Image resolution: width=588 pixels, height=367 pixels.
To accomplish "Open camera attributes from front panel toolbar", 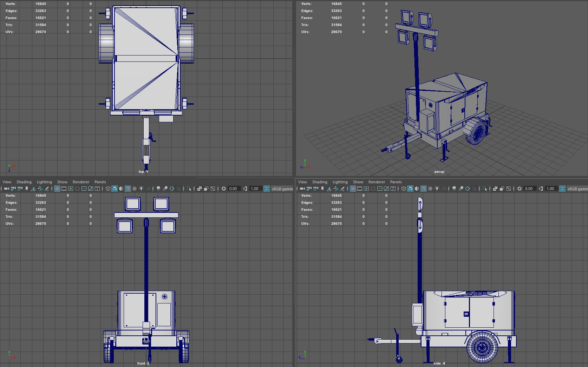I will 20,189.
